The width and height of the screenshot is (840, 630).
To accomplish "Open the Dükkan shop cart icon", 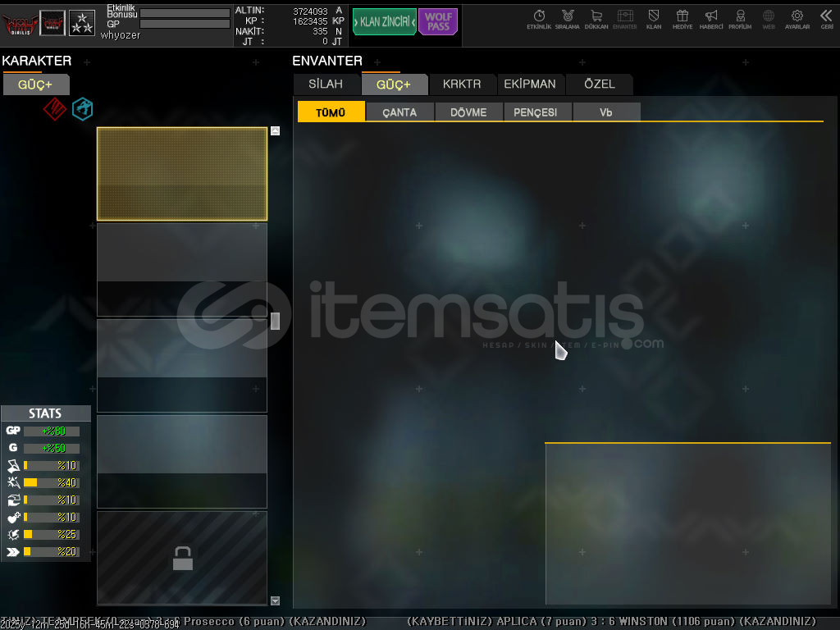I will point(596,18).
